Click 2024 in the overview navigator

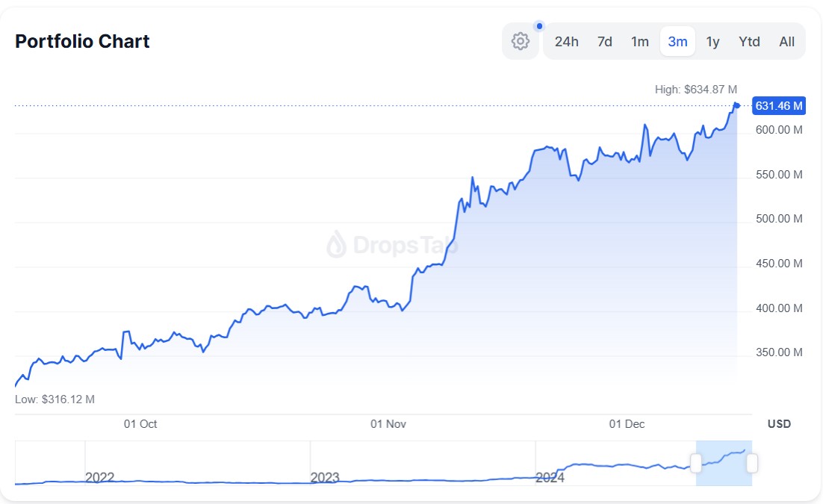550,478
